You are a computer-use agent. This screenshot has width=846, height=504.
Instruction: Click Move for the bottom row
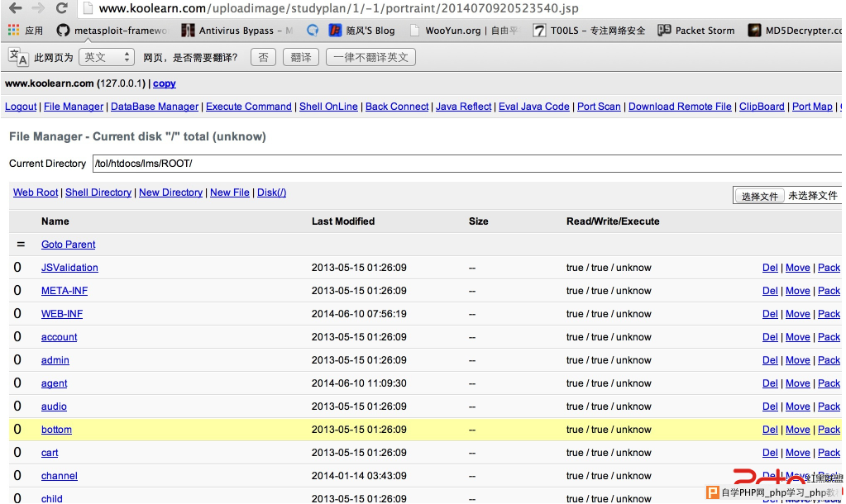click(x=798, y=430)
